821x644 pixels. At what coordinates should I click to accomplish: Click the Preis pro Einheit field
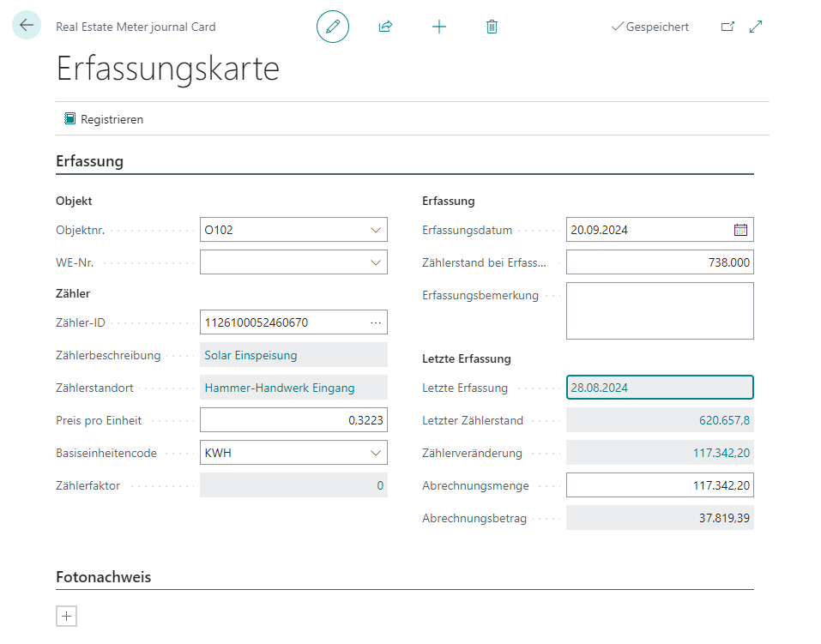[293, 420]
